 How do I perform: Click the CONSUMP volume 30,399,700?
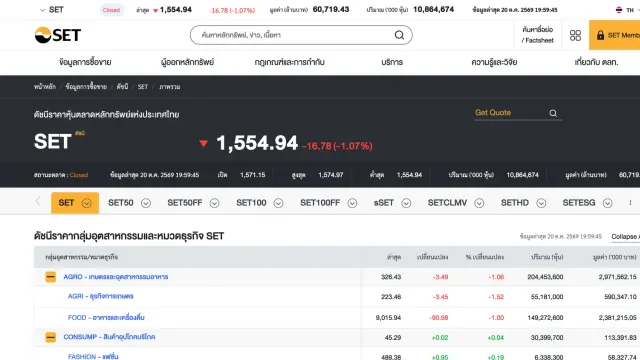click(x=547, y=338)
